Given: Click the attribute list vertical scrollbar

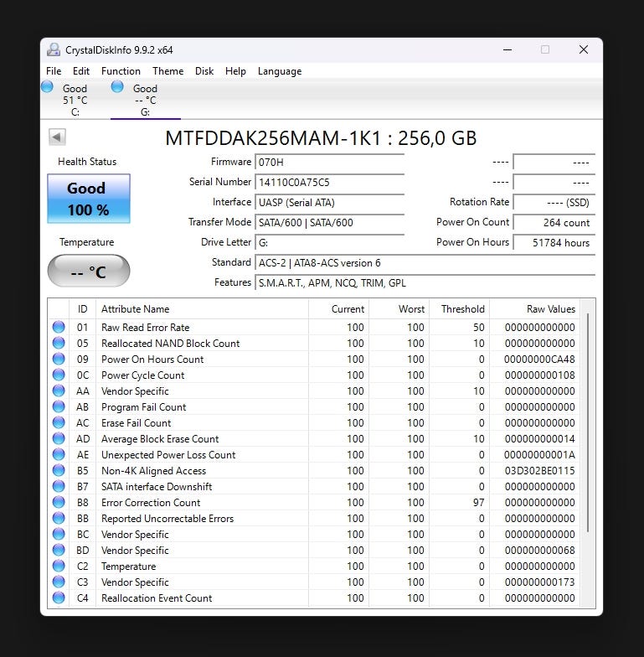Looking at the screenshot, I should [x=588, y=422].
